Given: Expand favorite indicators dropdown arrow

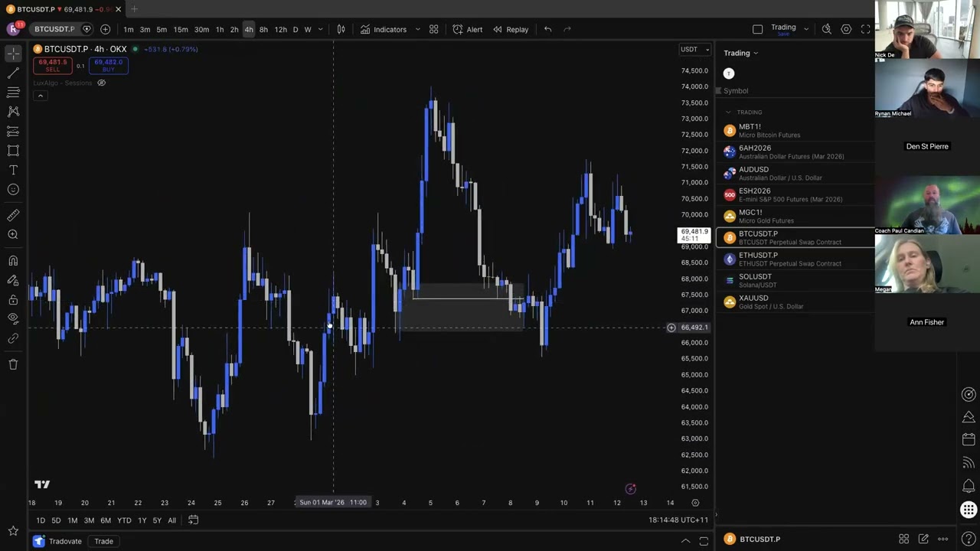Looking at the screenshot, I should tap(417, 29).
